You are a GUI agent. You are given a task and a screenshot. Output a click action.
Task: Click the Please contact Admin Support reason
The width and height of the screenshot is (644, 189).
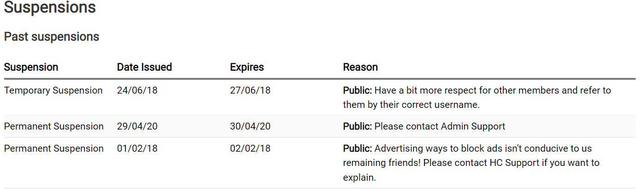pos(439,126)
